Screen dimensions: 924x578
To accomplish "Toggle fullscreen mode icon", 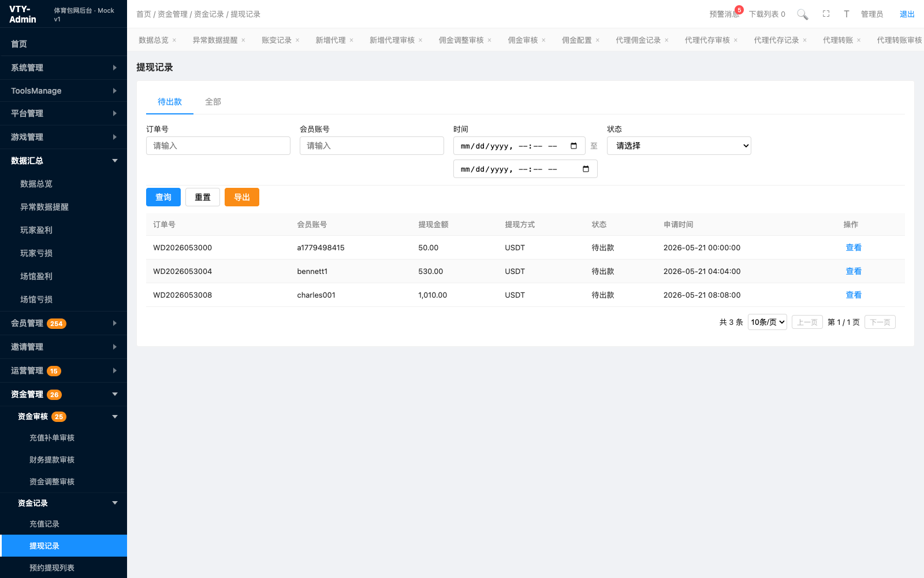I will coord(826,14).
